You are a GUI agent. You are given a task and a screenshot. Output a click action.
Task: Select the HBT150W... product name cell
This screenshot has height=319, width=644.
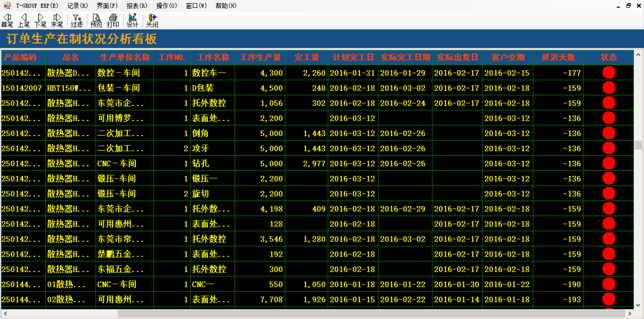(x=71, y=88)
